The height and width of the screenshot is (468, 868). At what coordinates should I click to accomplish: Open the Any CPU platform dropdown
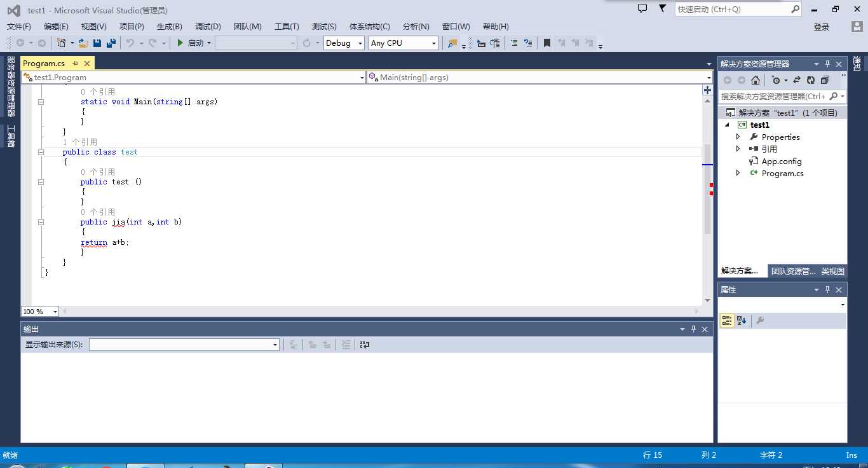point(434,43)
